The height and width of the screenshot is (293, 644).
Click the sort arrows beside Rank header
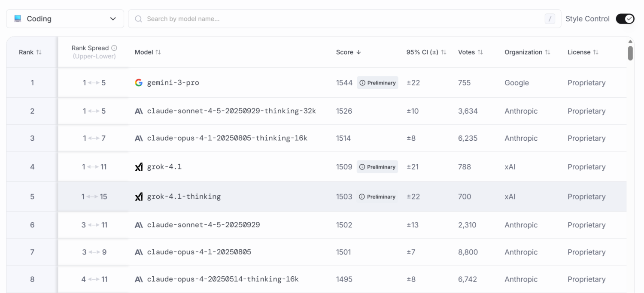[x=39, y=52]
